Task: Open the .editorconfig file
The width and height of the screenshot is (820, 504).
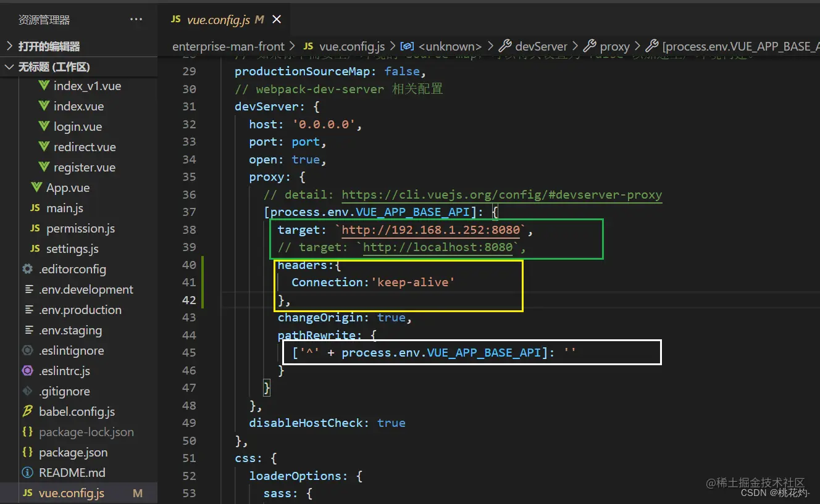Action: [72, 270]
